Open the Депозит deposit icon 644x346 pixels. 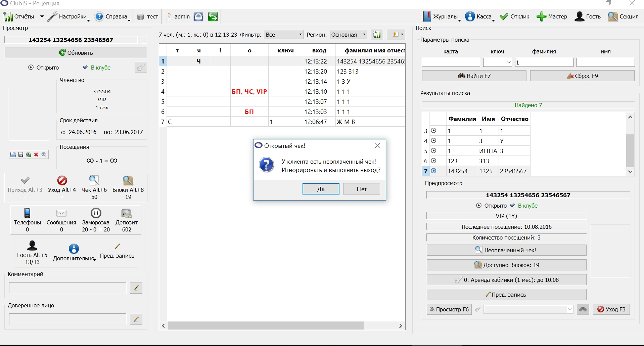[127, 213]
